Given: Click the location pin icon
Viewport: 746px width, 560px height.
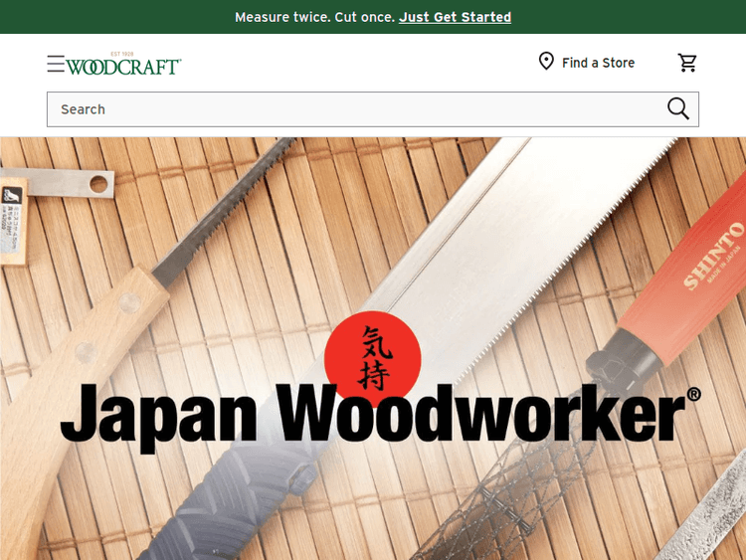Looking at the screenshot, I should (x=546, y=62).
